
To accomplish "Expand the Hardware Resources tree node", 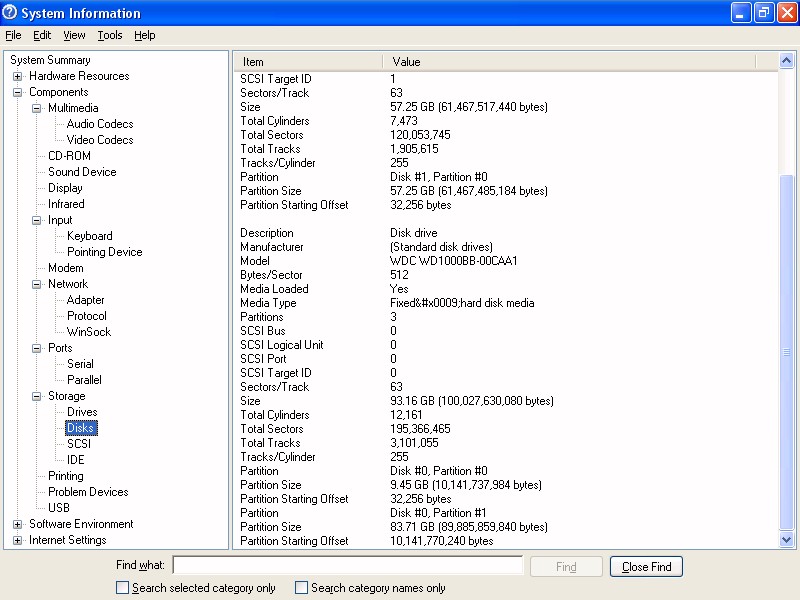I will [17, 76].
